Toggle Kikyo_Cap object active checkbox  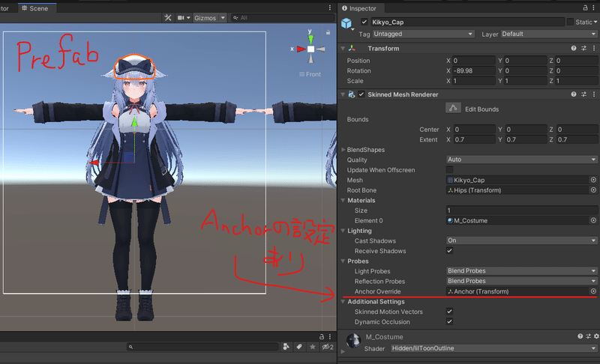coord(364,22)
